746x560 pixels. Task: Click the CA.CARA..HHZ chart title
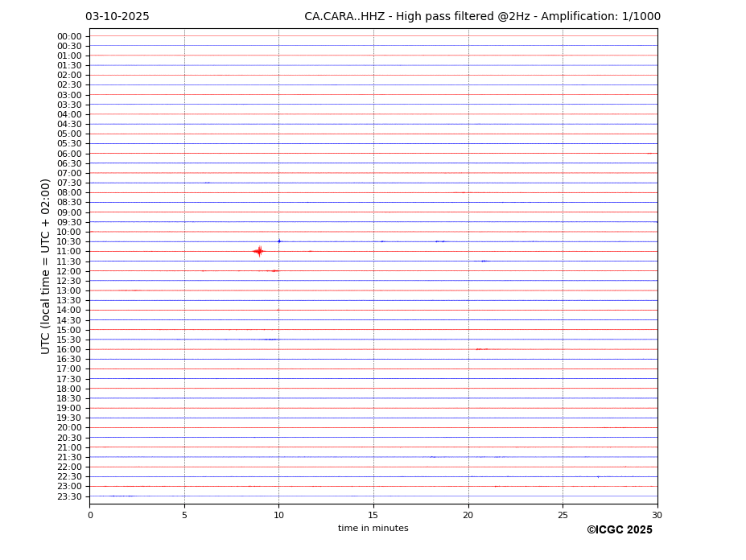482,17
